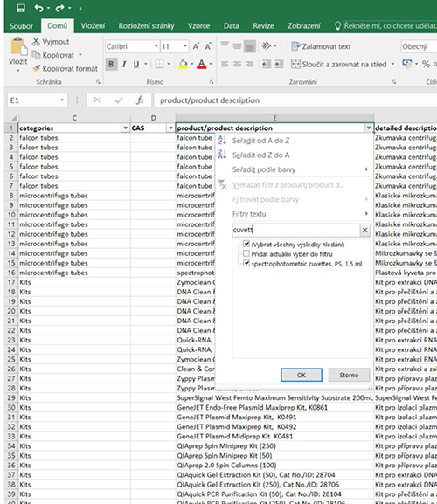Apply yellow fill color

(183, 64)
